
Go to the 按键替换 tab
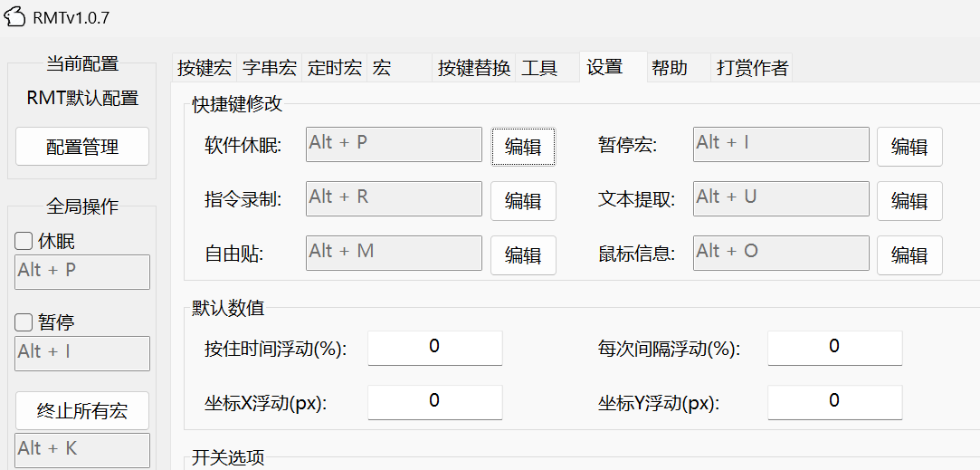[x=473, y=68]
